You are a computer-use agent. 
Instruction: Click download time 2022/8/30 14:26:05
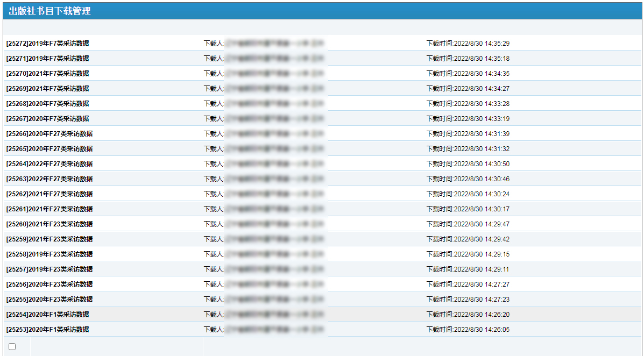coord(468,330)
